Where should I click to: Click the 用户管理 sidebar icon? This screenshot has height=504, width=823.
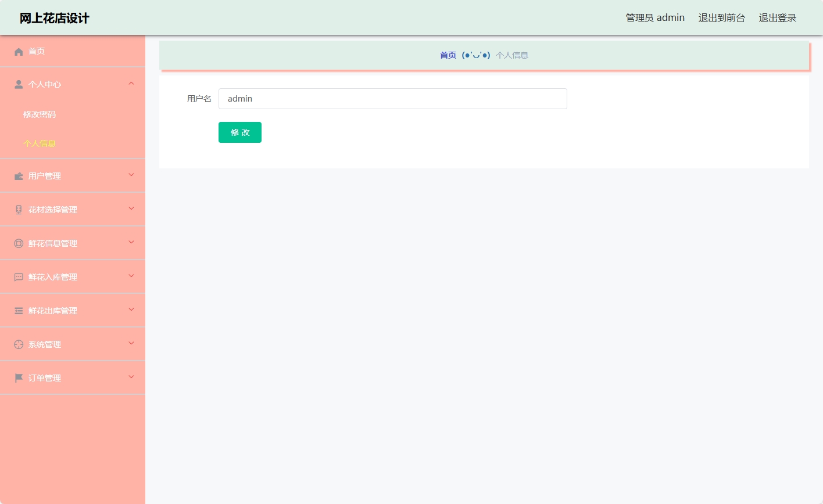(18, 175)
